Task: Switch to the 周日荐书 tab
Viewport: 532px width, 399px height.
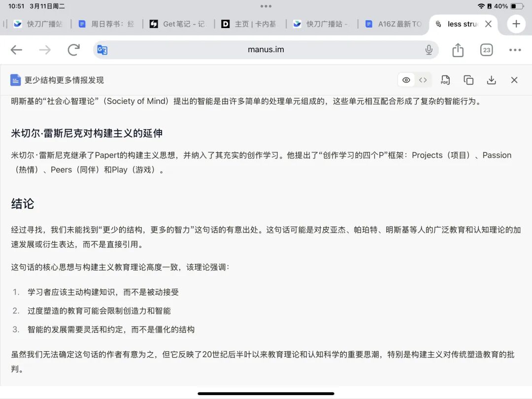Action: pos(106,24)
